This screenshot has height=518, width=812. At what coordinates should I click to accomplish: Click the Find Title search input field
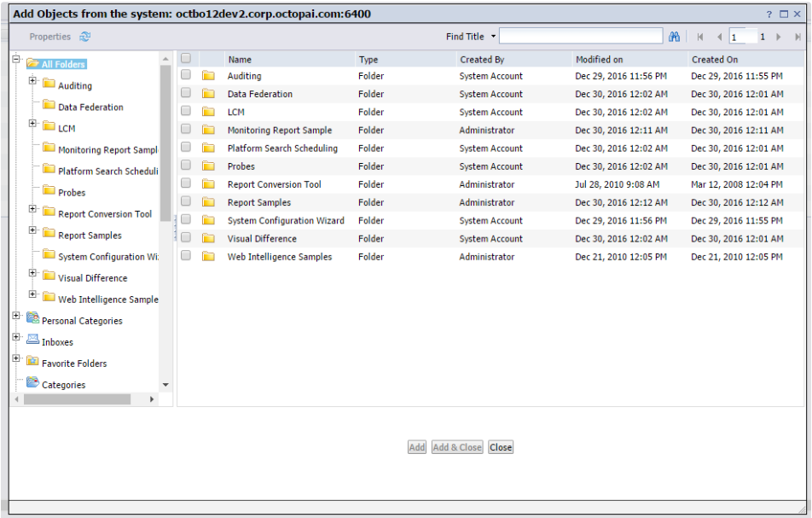tap(580, 37)
